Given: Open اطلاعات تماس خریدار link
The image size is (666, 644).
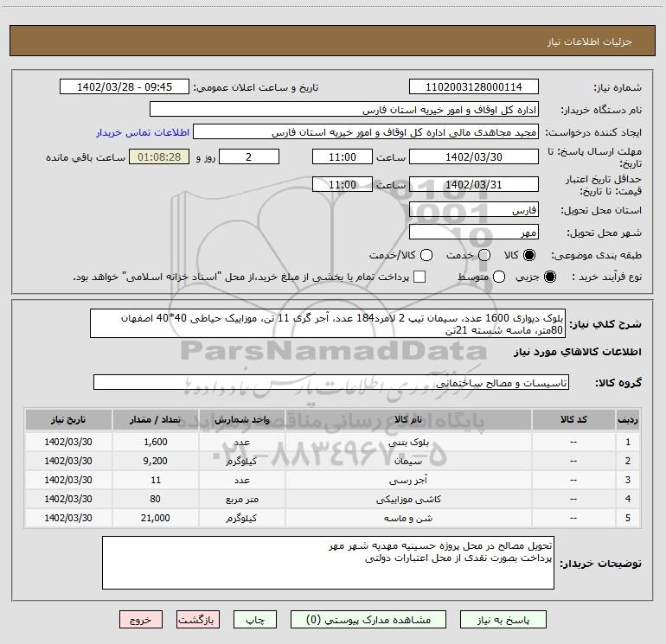Looking at the screenshot, I should pos(143,132).
